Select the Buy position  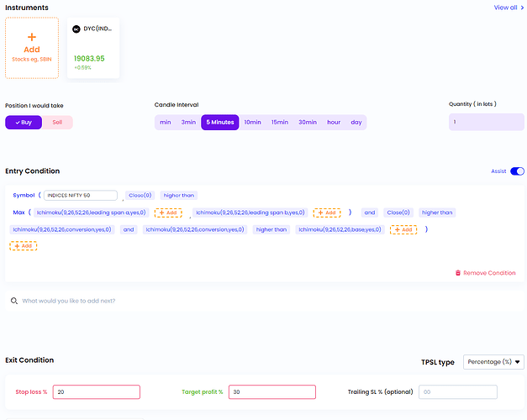(24, 123)
